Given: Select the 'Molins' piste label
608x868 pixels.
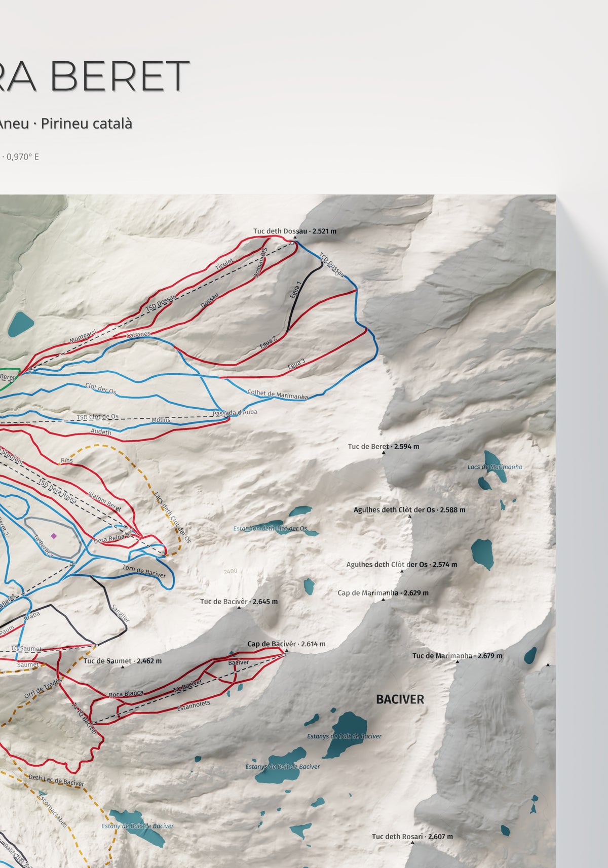Looking at the screenshot, I should (x=161, y=420).
